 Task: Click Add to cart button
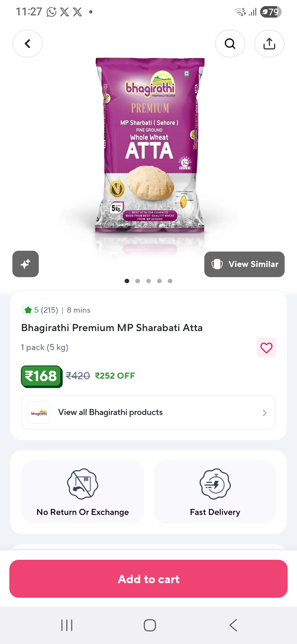click(x=148, y=579)
